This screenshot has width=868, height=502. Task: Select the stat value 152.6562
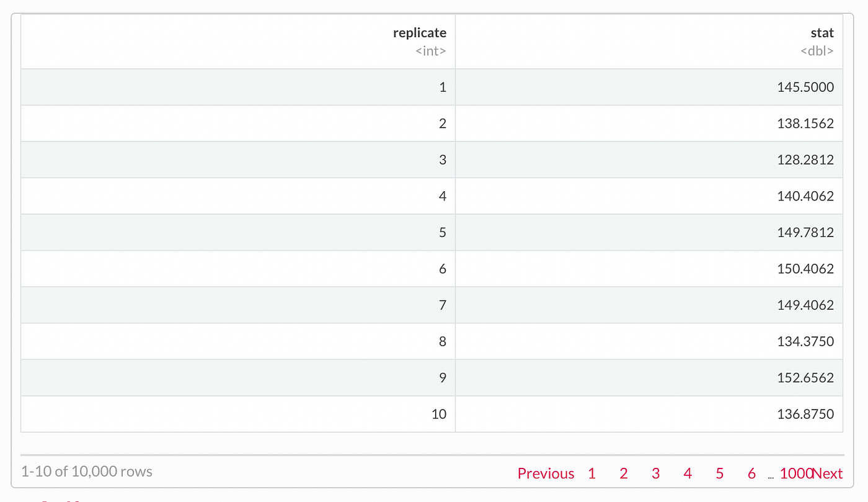click(x=805, y=377)
